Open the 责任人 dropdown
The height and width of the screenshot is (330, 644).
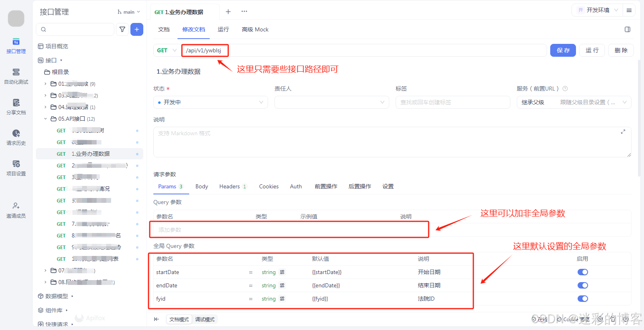332,102
